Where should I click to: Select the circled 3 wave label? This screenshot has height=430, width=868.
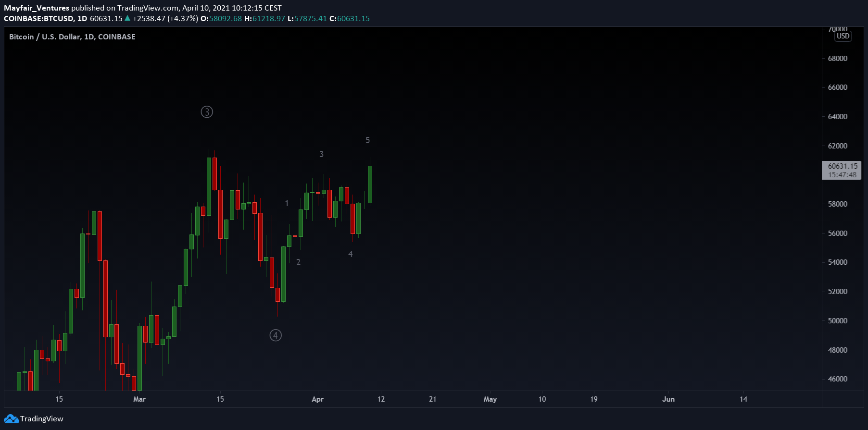[x=207, y=112]
